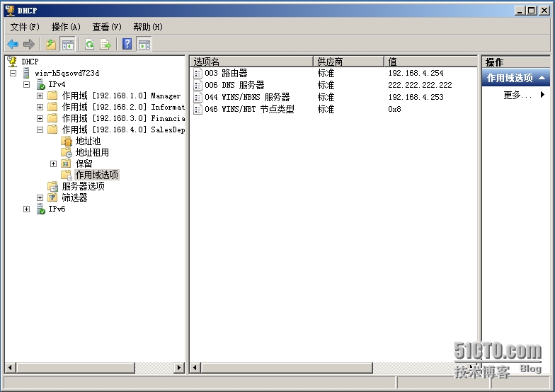Click the DHCP title bar application icon

pyautogui.click(x=10, y=10)
